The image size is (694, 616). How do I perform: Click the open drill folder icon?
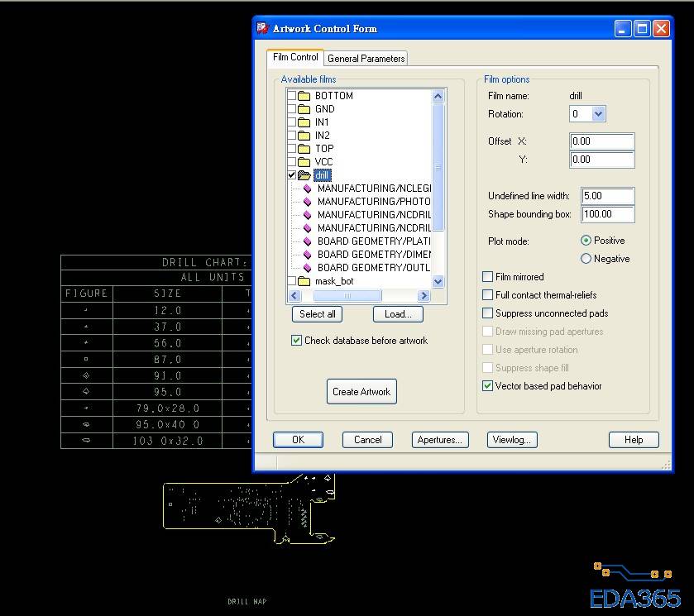[x=304, y=175]
